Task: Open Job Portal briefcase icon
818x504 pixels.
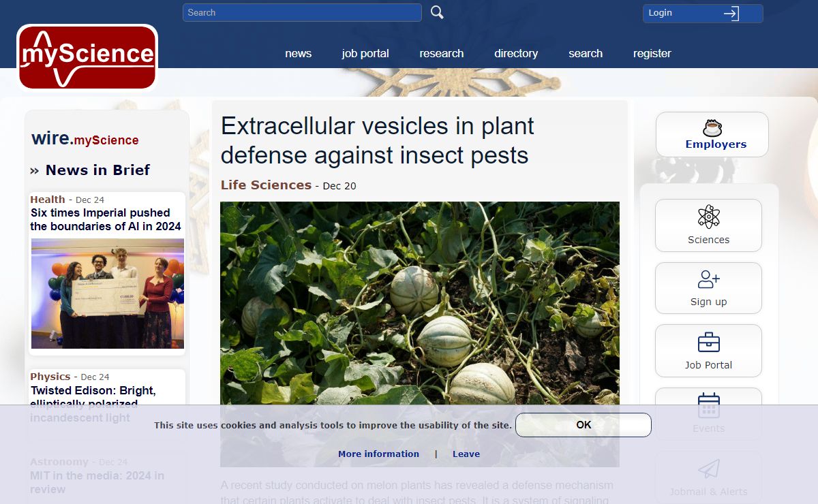Action: [708, 342]
